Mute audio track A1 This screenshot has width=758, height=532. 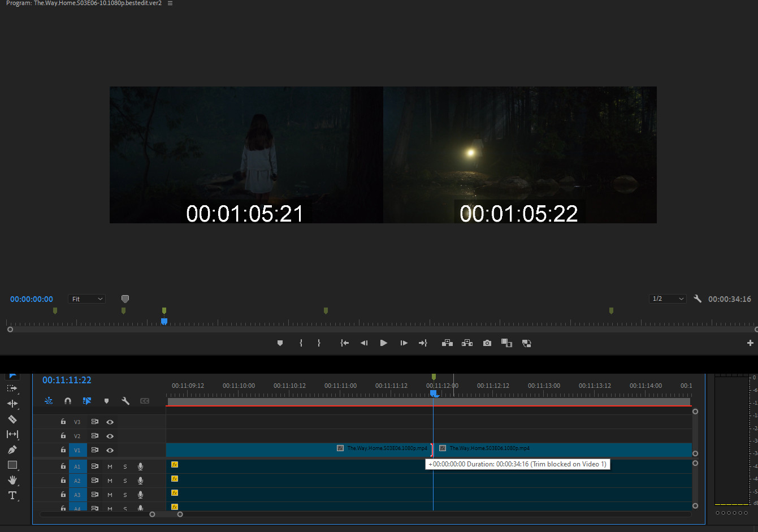click(x=110, y=466)
